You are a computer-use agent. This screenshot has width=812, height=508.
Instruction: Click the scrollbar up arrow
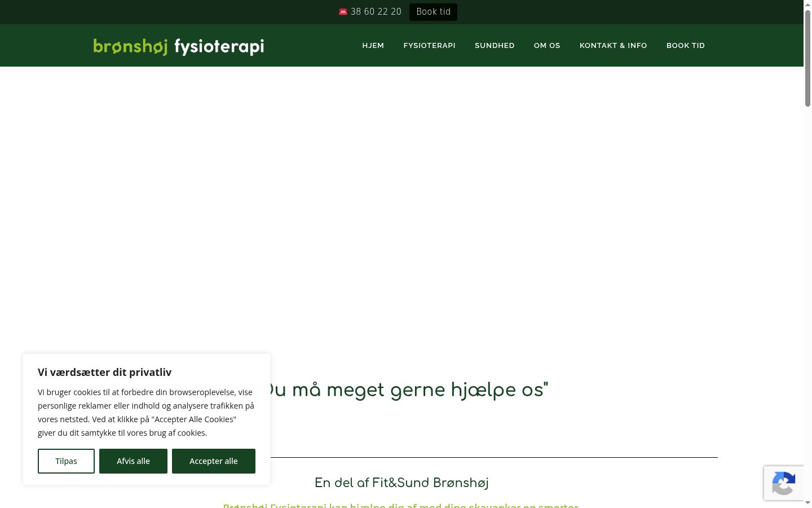point(807,4)
